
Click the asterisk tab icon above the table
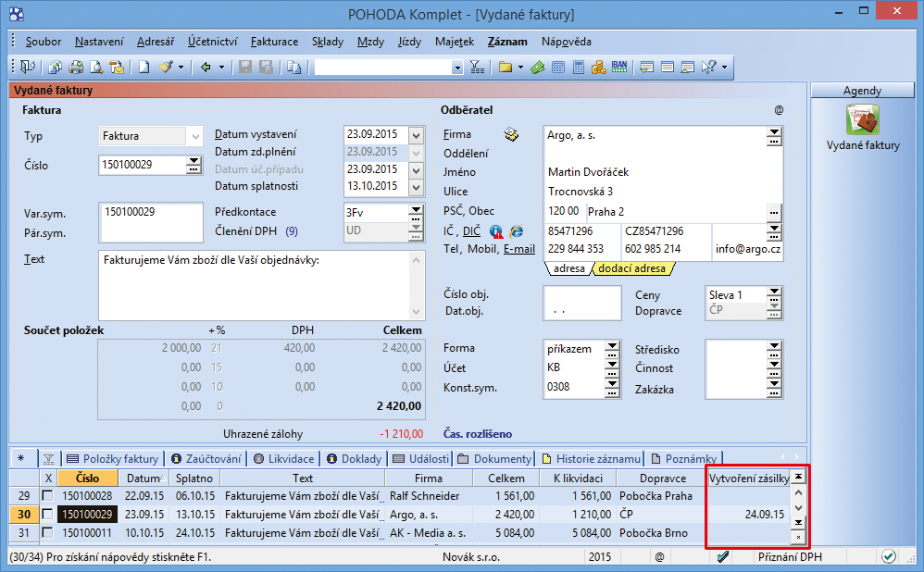[x=21, y=458]
